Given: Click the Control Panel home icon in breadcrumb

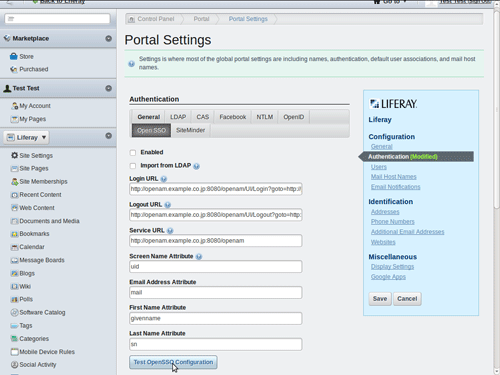Looking at the screenshot, I should 132,19.
